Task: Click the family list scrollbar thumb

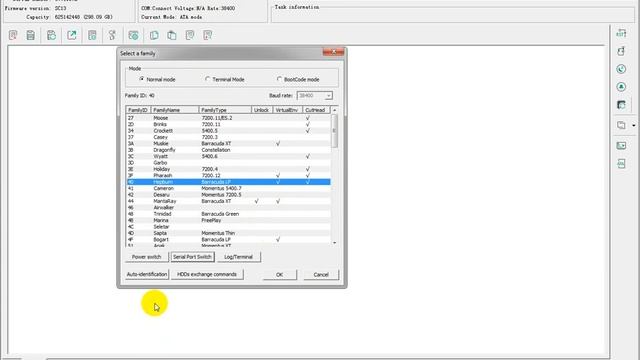Action: tap(334, 131)
